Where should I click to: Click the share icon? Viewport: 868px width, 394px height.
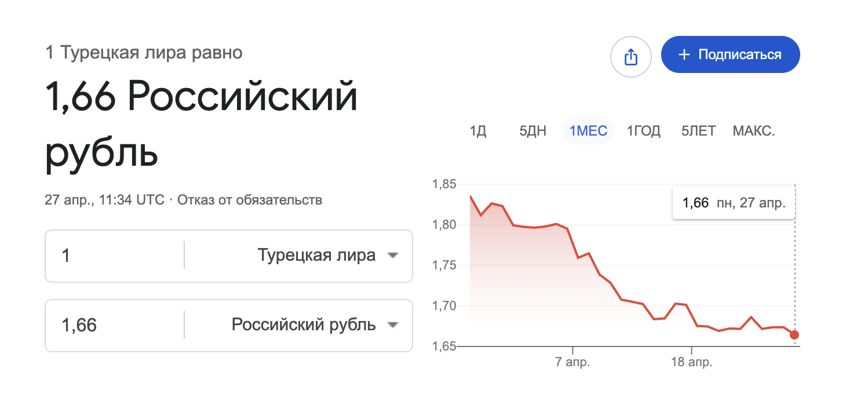(x=631, y=57)
